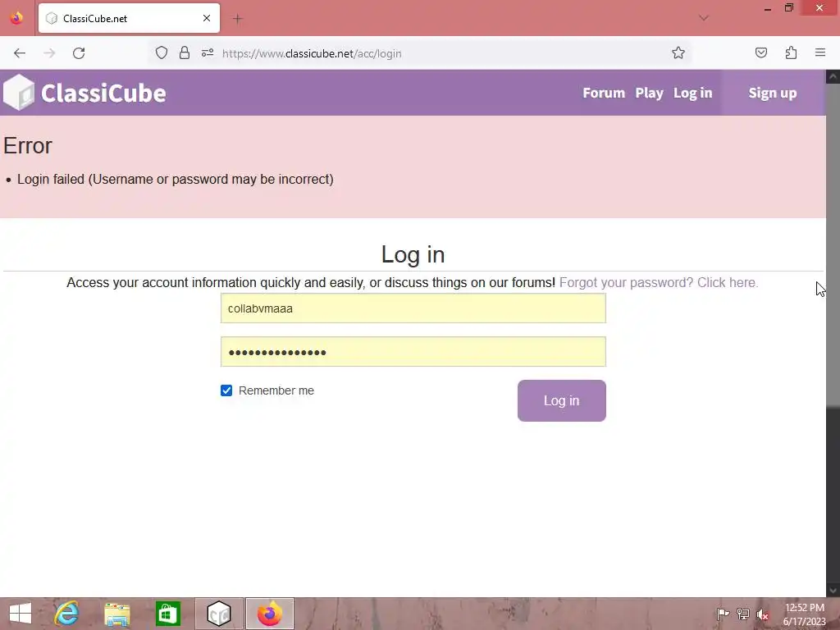Uncheck the Remember me checkbox
The image size is (840, 630).
226,390
